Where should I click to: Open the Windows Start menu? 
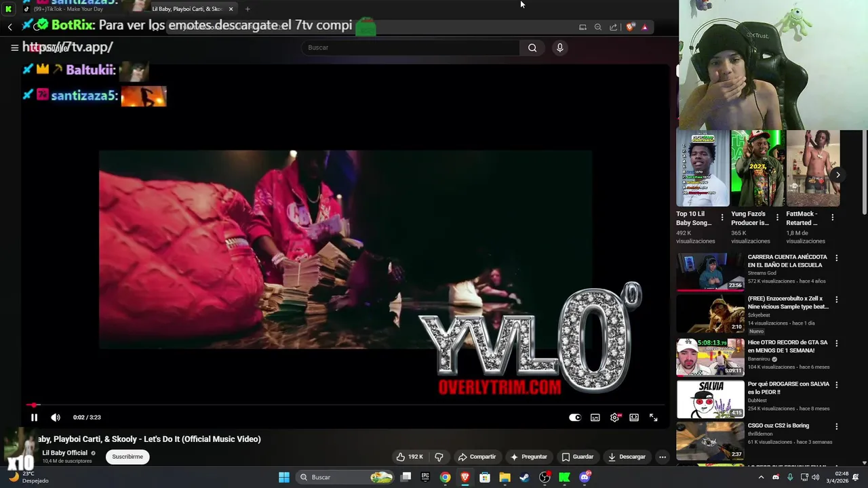(x=284, y=477)
